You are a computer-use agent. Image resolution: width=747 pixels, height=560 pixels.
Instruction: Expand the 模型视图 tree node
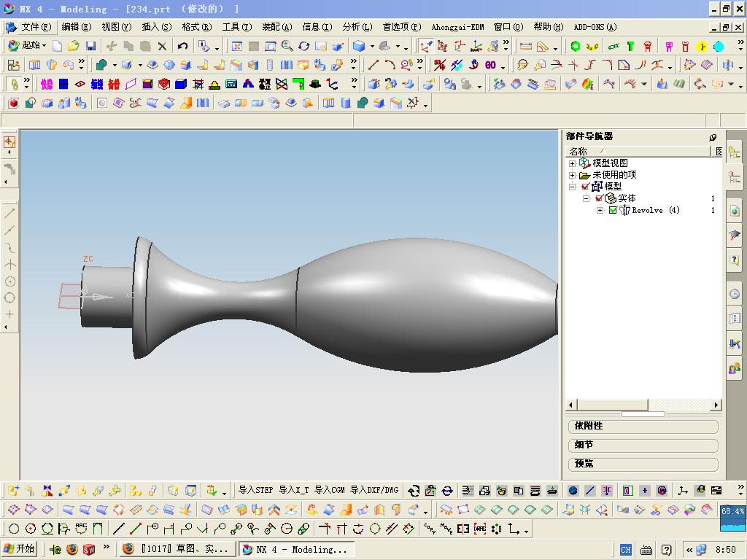pos(572,163)
